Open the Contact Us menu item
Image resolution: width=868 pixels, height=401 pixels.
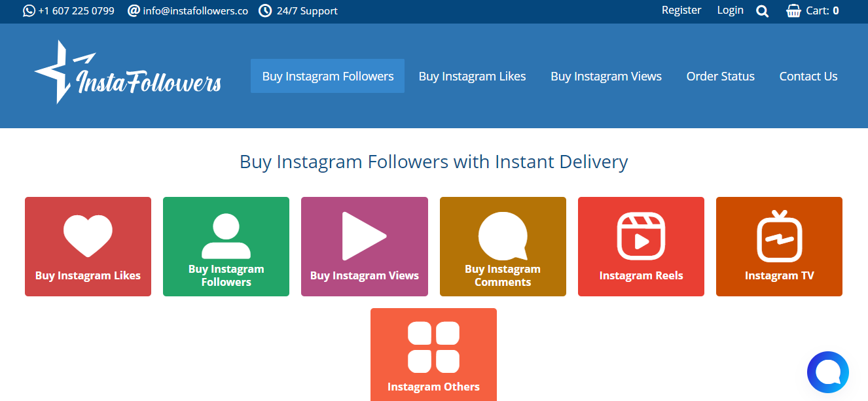808,76
